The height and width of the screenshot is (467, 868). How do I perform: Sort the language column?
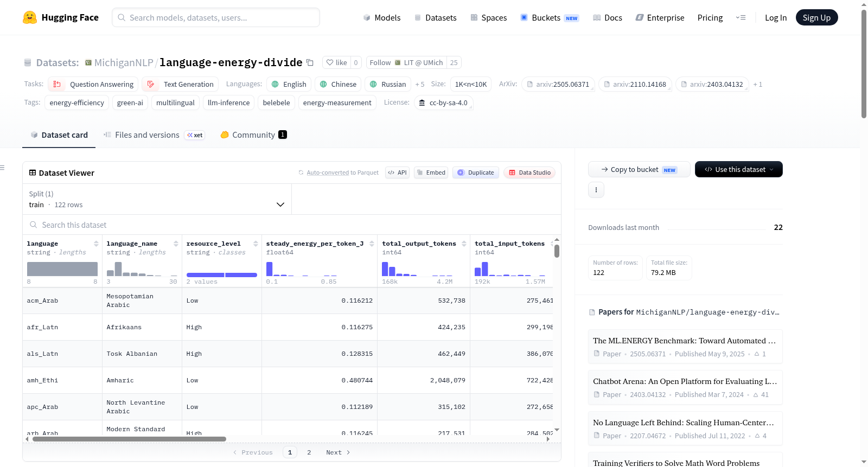pos(96,244)
